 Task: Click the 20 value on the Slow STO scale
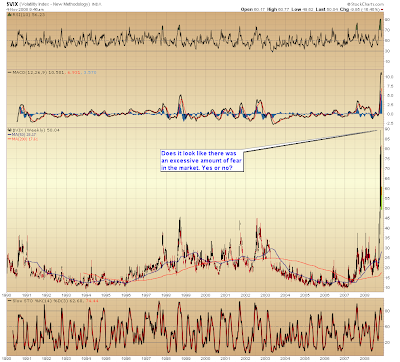click(x=388, y=343)
